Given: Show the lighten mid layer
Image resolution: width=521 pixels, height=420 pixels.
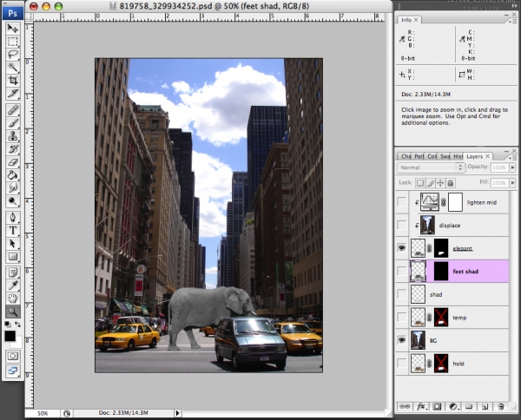Looking at the screenshot, I should [x=402, y=202].
